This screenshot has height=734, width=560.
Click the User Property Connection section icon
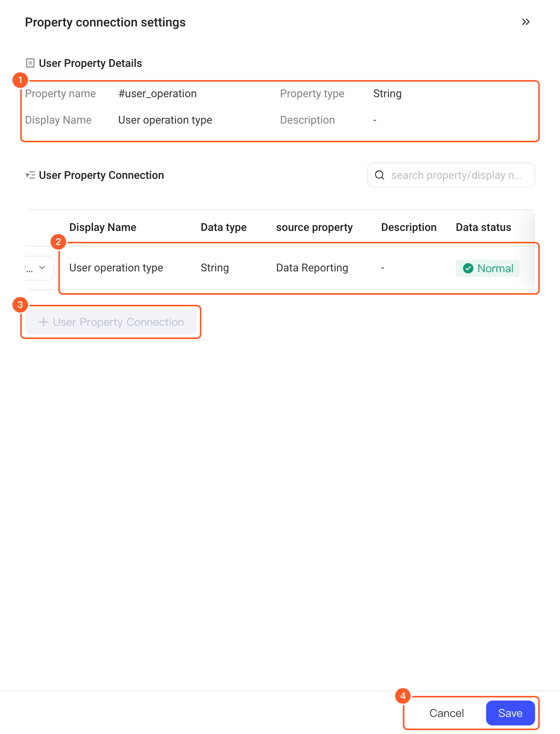[x=30, y=175]
